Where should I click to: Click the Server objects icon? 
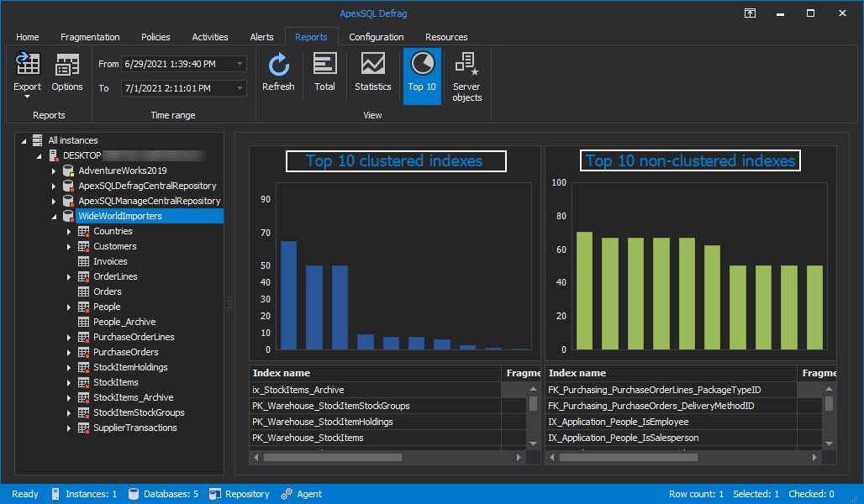[466, 74]
